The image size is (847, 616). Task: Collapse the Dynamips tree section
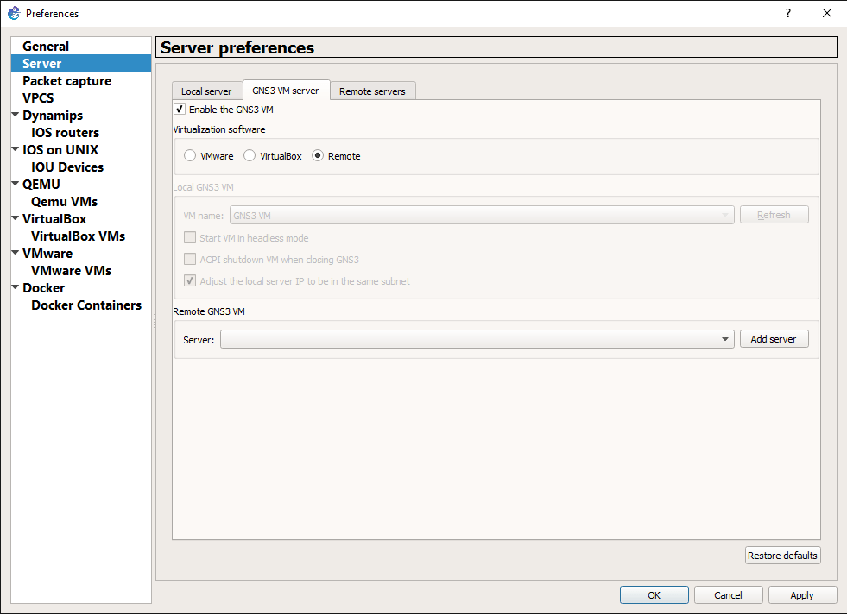(x=16, y=115)
